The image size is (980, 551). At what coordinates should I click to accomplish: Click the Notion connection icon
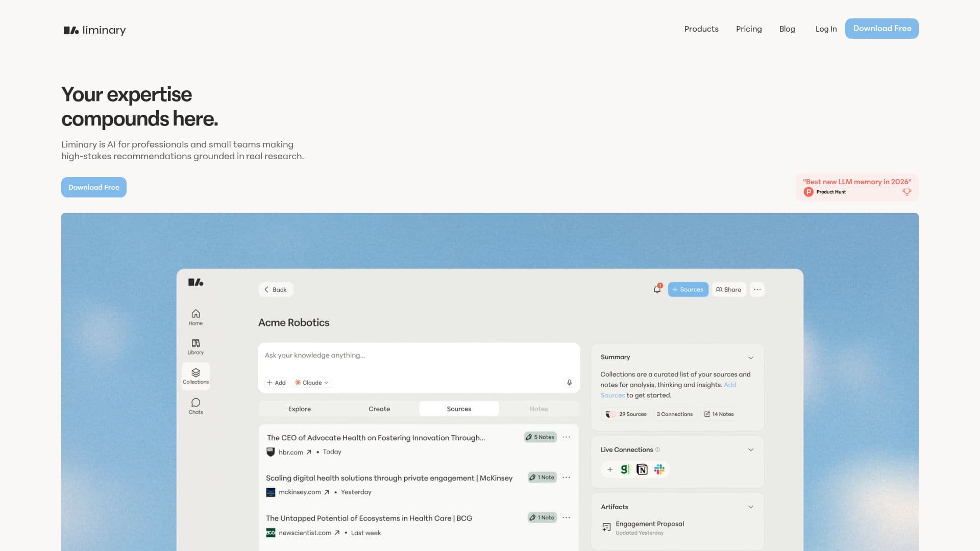[x=642, y=469]
